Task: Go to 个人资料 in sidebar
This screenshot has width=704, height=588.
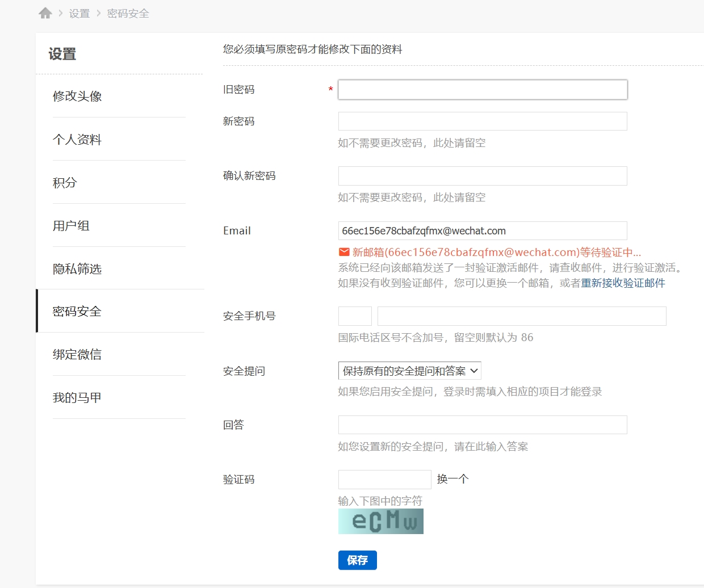Action: (77, 140)
